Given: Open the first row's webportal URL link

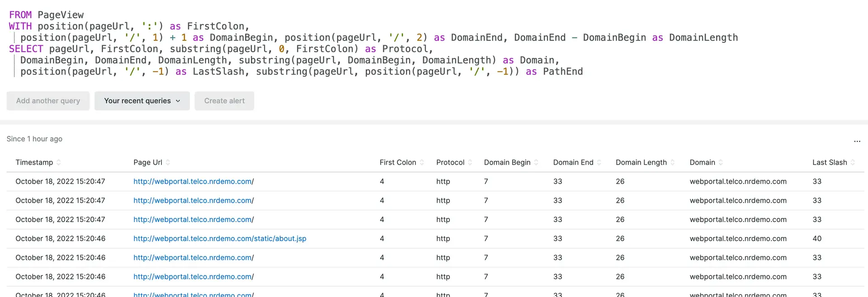Looking at the screenshot, I should coord(193,181).
